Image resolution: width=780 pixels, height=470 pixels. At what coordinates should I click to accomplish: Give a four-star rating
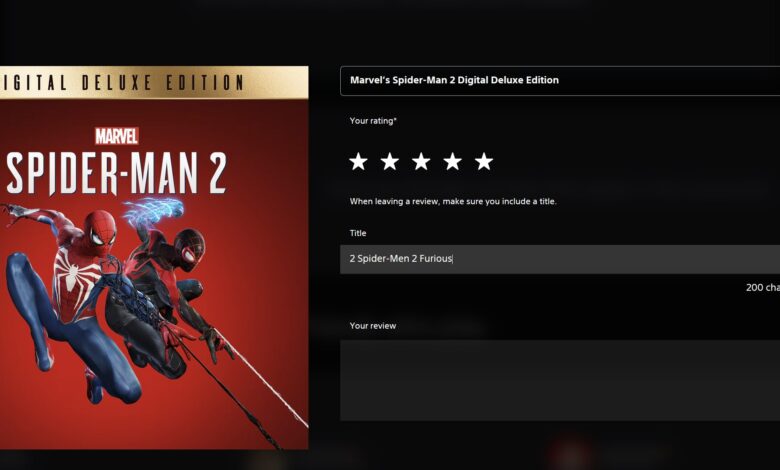click(x=452, y=162)
